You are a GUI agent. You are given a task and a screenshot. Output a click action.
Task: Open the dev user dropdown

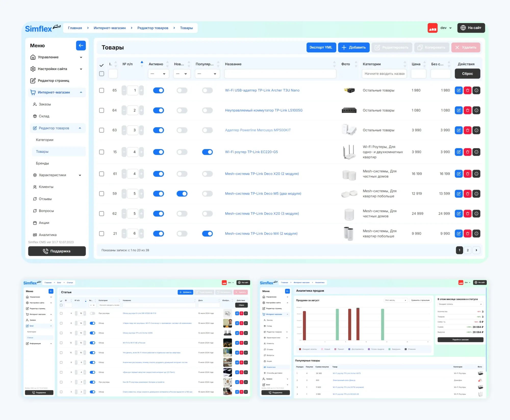(x=446, y=28)
